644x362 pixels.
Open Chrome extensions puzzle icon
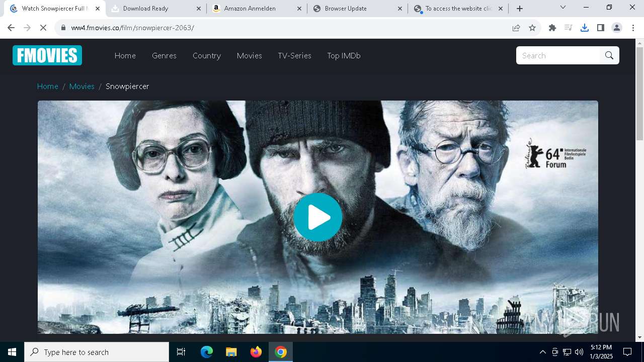point(552,28)
